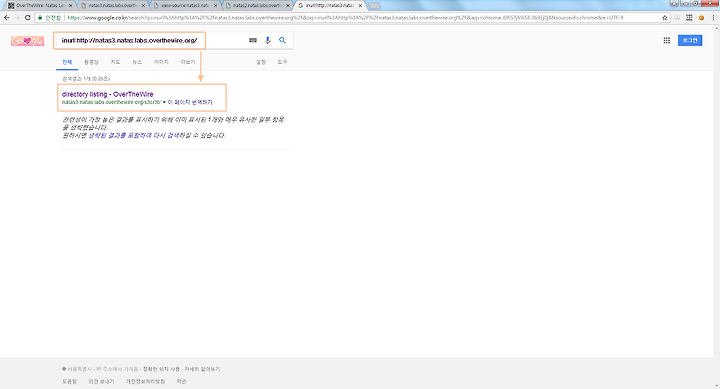This screenshot has height=389, width=720.
Task: Switch to the OverTheWire Natas tab
Action: point(39,6)
